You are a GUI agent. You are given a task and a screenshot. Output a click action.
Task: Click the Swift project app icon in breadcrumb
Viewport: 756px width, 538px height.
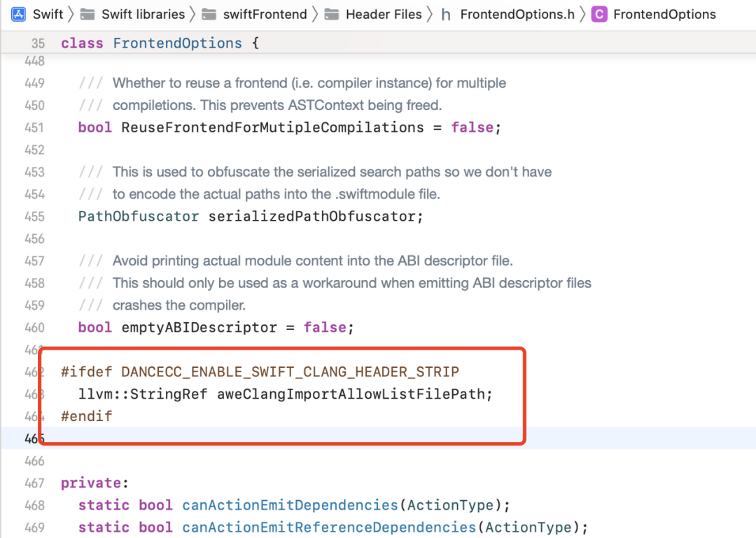click(18, 15)
